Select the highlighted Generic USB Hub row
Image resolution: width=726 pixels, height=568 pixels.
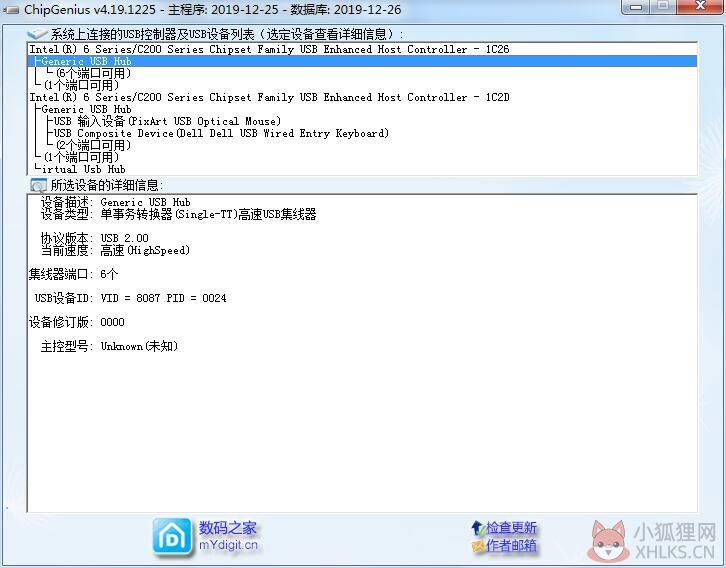click(x=363, y=61)
